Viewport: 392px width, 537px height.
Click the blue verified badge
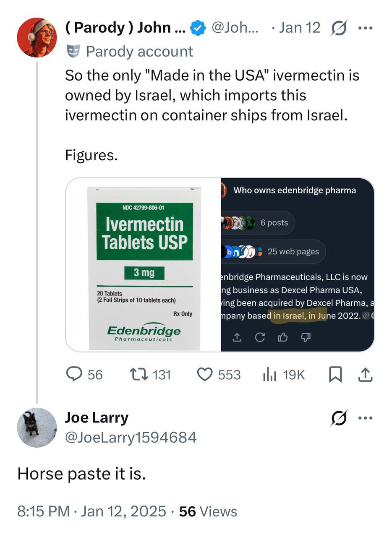pyautogui.click(x=198, y=28)
